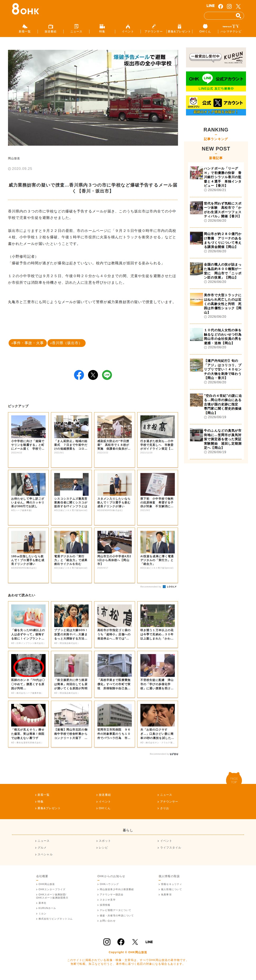Open the 美作市で大型トラック news item

pos(216,306)
